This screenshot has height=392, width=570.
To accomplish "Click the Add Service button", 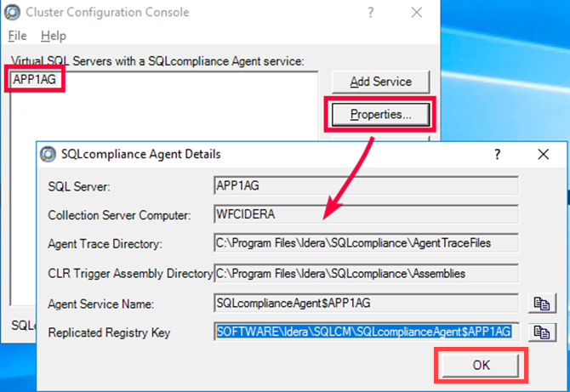I will [x=380, y=82].
